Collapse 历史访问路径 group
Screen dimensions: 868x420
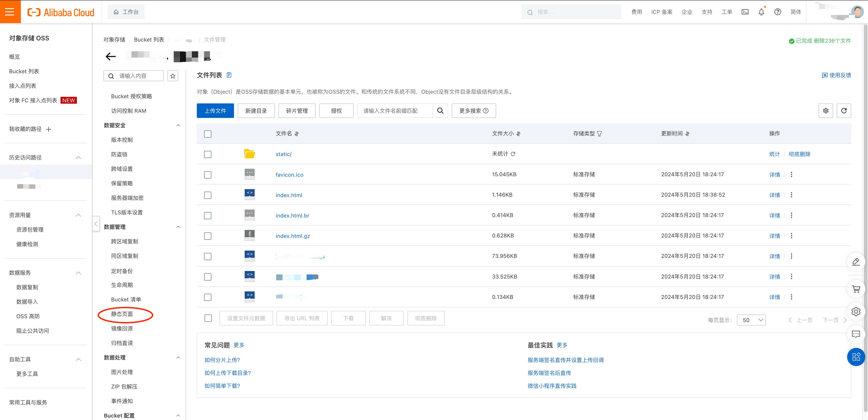click(78, 157)
